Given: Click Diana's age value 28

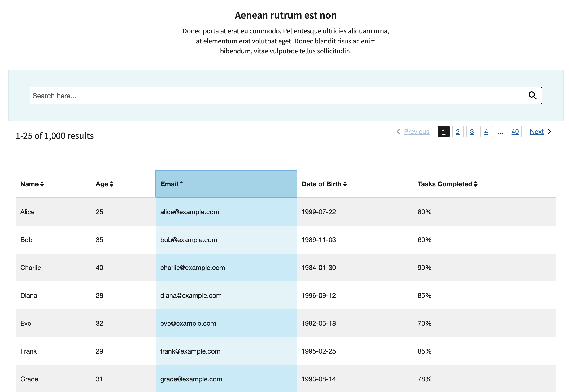Looking at the screenshot, I should pyautogui.click(x=99, y=295).
